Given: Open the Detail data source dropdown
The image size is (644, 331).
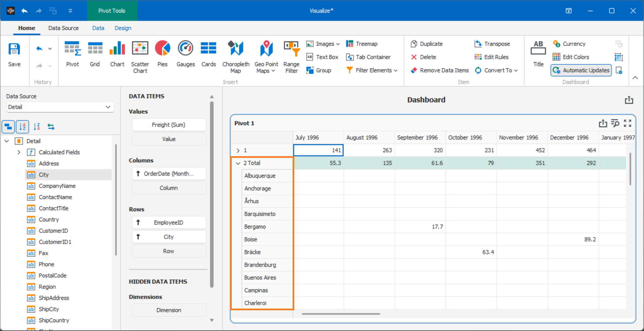Looking at the screenshot, I should click(x=108, y=107).
